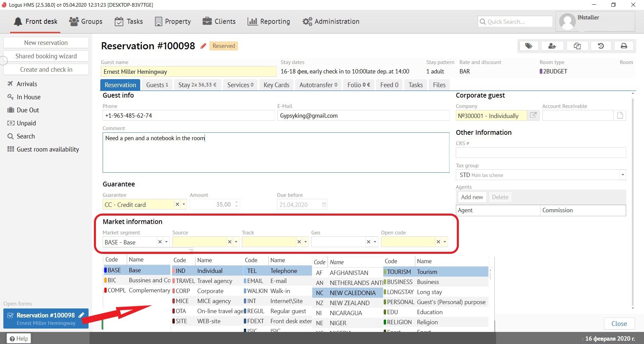Click Add new agent button
The width and height of the screenshot is (644, 344).
click(x=472, y=197)
